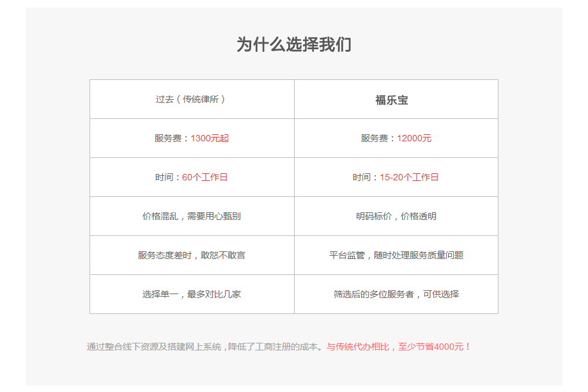Click the cell 选择单一，最多对比几家
The image size is (588, 392).
tap(192, 294)
